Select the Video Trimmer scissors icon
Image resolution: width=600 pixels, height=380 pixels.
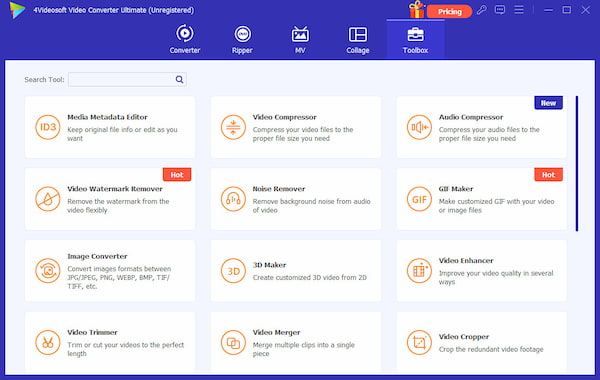pos(48,342)
